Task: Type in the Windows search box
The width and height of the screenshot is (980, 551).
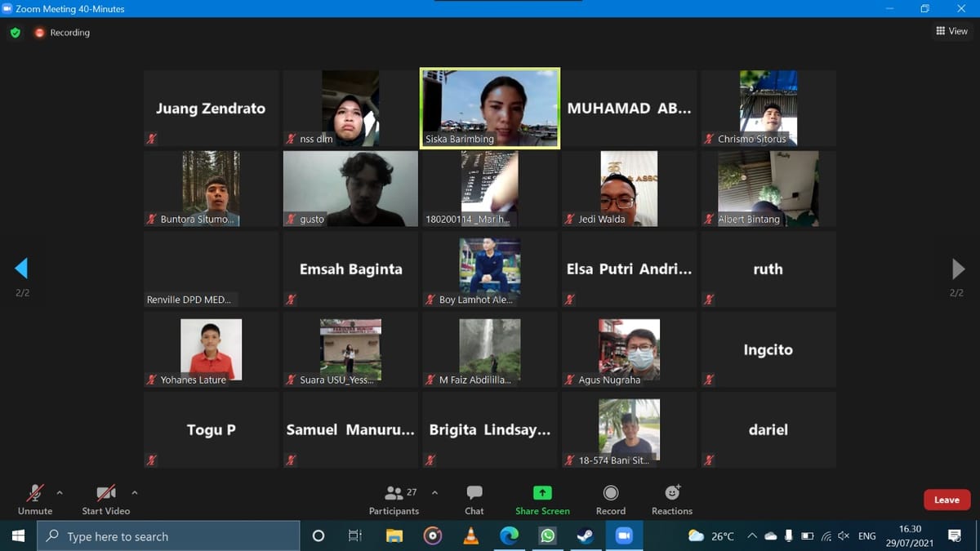Action: 171,536
